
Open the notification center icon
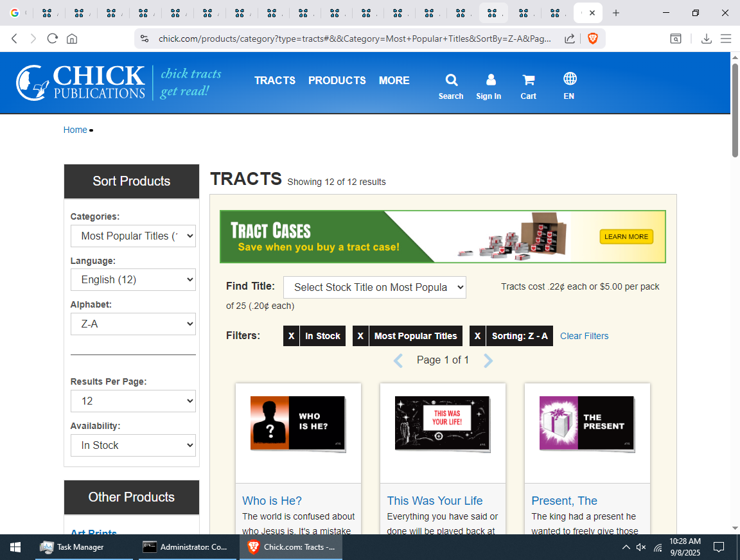[x=718, y=547]
